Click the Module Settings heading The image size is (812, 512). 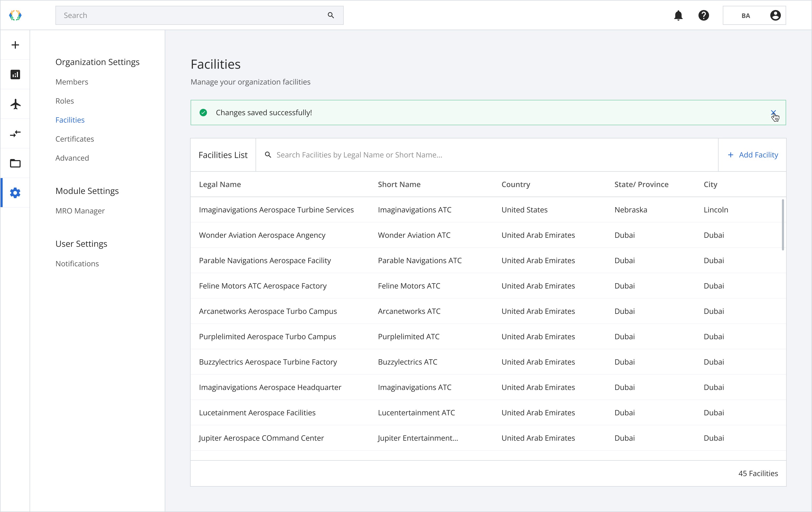(87, 191)
